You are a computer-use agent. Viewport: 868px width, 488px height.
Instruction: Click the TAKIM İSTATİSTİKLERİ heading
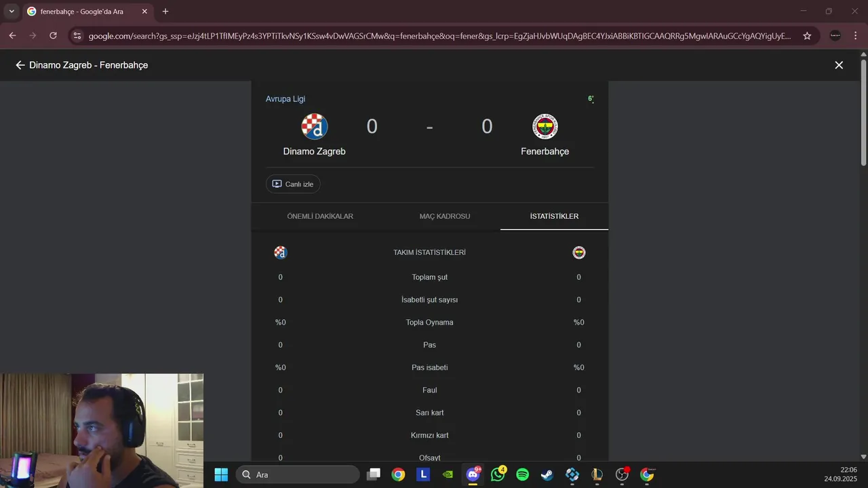[430, 253]
